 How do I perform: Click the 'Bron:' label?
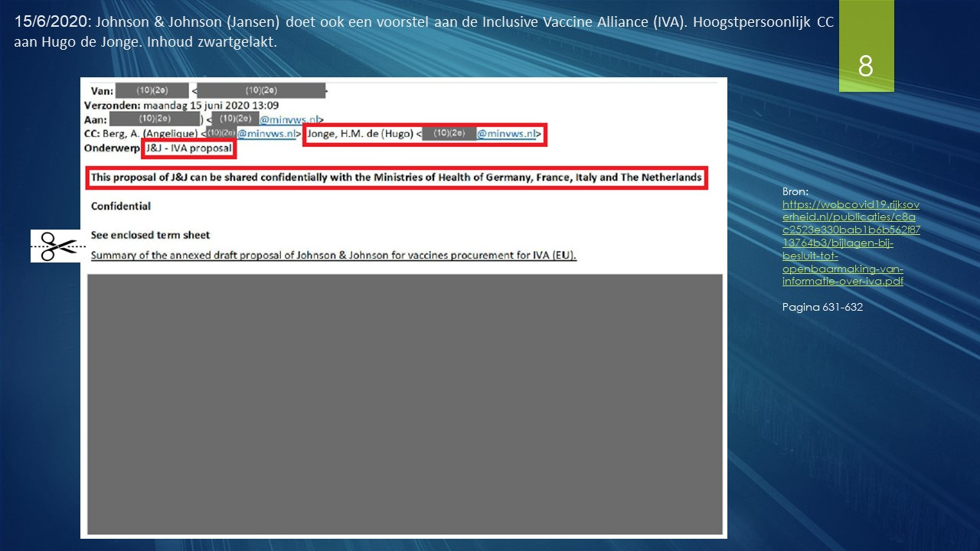pyautogui.click(x=795, y=191)
